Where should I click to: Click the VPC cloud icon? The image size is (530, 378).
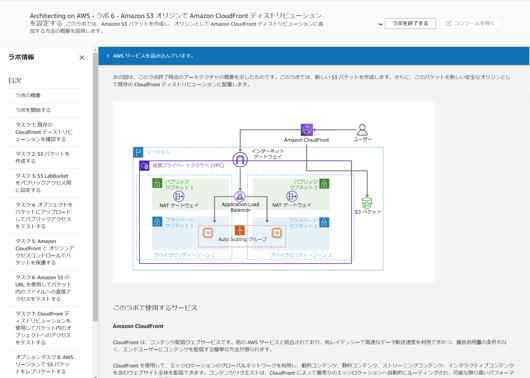point(144,166)
